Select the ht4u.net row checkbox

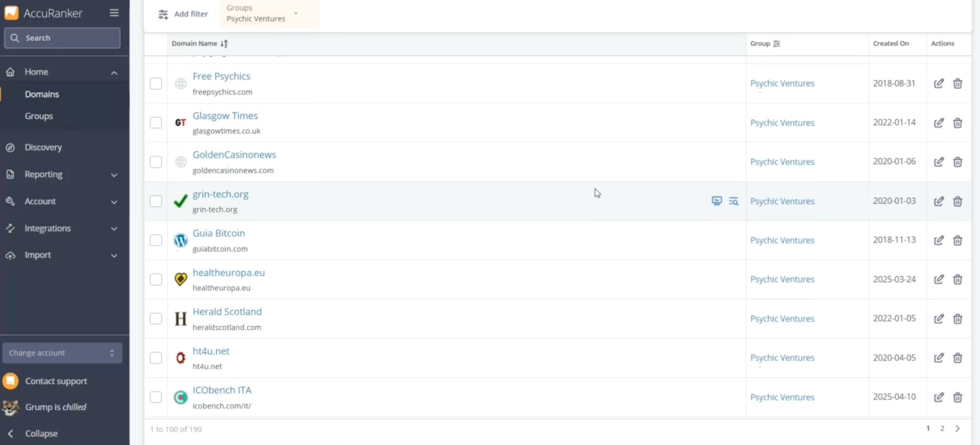pos(156,358)
